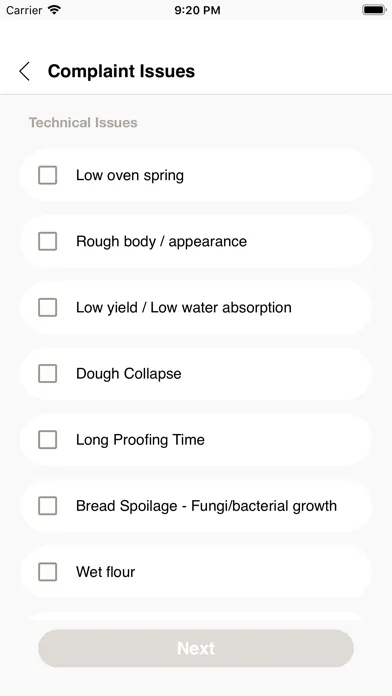Screen dimensions: 392x696
Task: Tap the Dough Collapse label text
Action: tap(128, 374)
